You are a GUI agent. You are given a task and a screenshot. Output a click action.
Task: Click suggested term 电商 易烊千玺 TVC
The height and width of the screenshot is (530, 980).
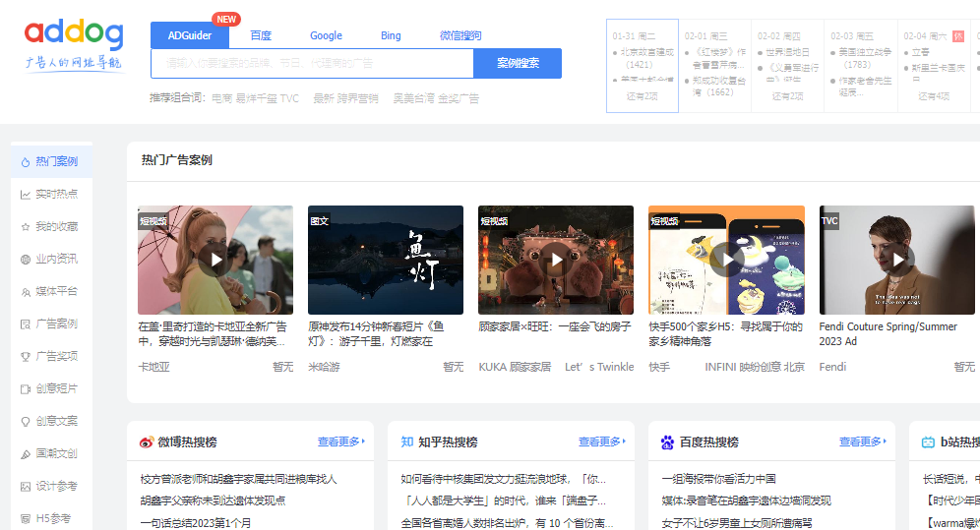[x=255, y=98]
